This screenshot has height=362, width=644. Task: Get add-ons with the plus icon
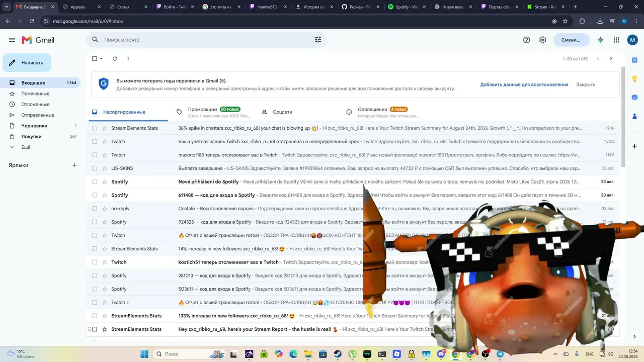[634, 146]
